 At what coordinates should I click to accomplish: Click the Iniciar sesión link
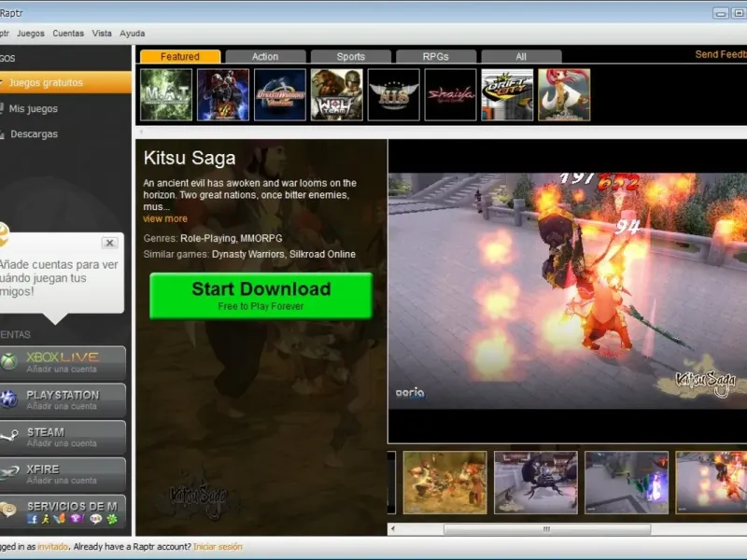tap(218, 547)
